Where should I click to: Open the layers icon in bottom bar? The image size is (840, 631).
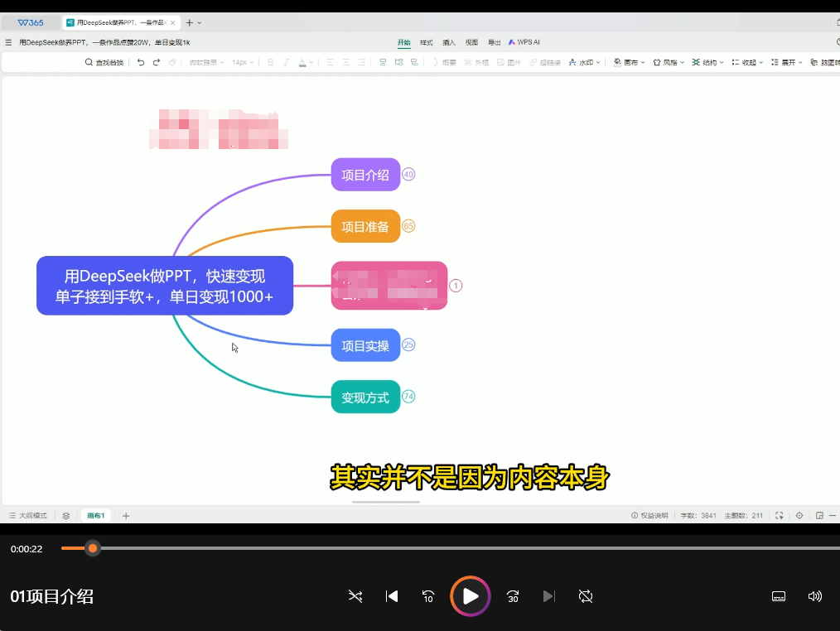pyautogui.click(x=66, y=515)
